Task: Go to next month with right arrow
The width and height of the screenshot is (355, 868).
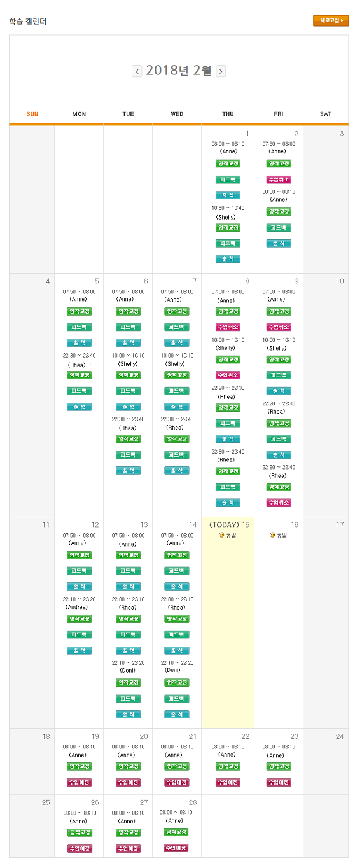Action: (x=221, y=71)
